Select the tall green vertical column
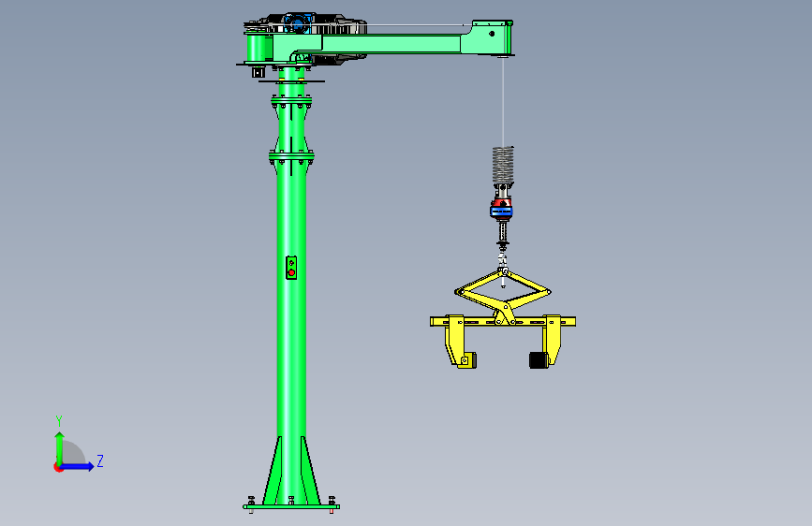812x526 pixels. 291,311
